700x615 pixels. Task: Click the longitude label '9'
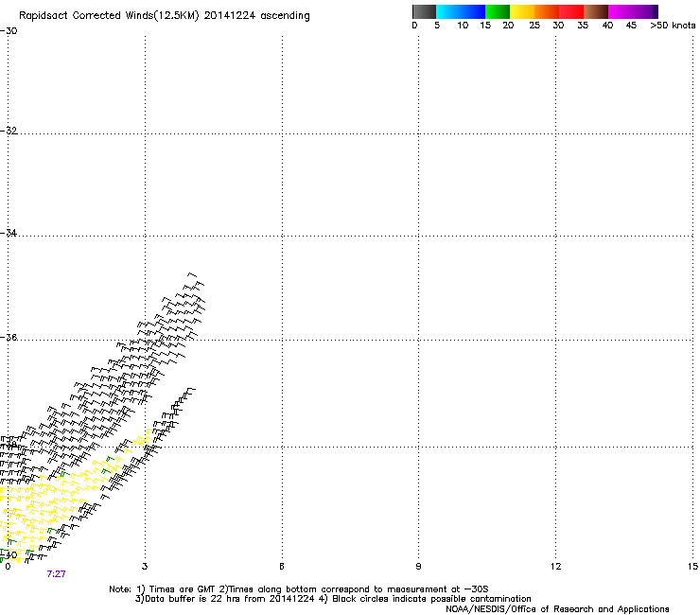tap(418, 567)
